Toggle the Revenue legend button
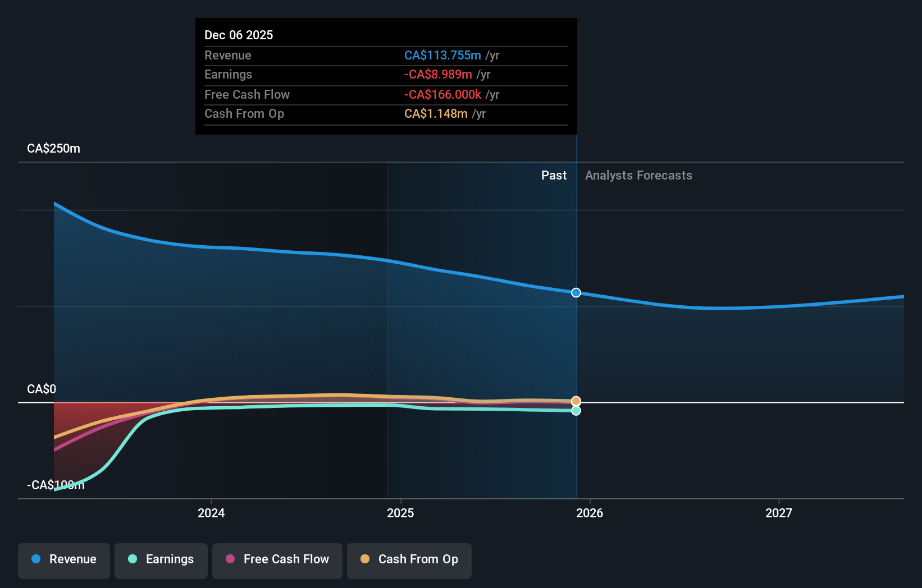Image resolution: width=922 pixels, height=588 pixels. tap(64, 560)
